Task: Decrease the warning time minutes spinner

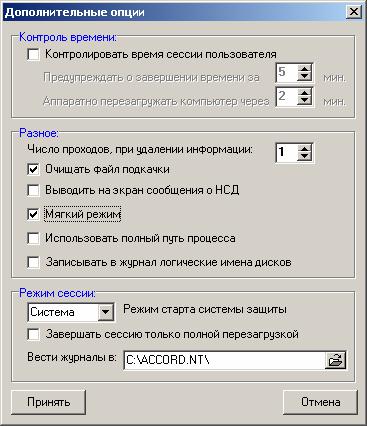Action: [304, 76]
